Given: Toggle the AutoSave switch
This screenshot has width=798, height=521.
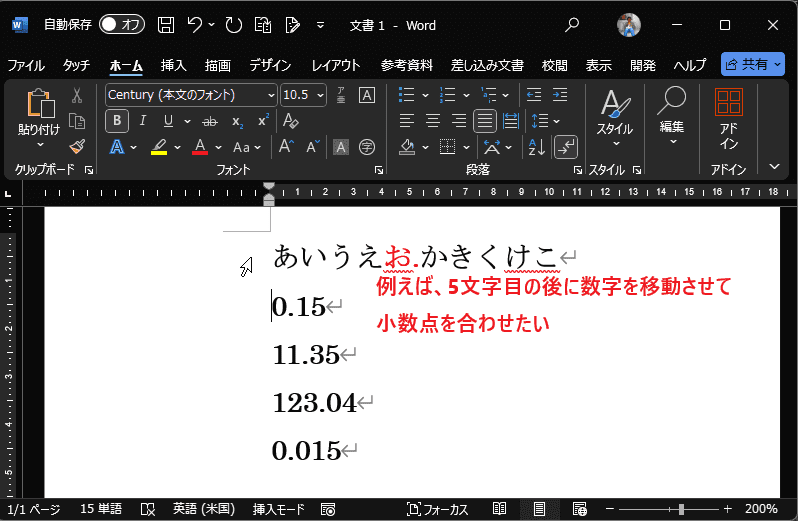Looking at the screenshot, I should point(121,25).
